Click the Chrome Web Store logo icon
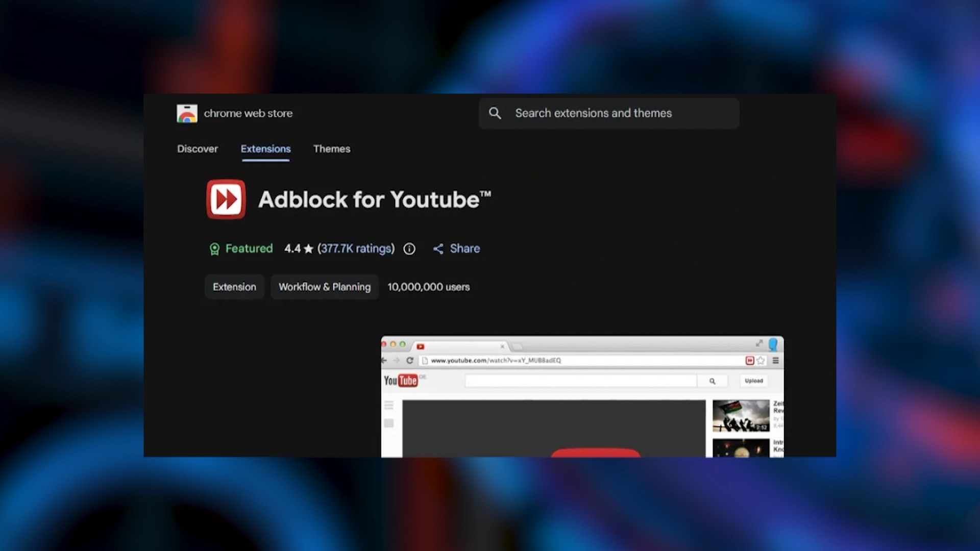Screen dimensions: 980x551 (x=187, y=113)
